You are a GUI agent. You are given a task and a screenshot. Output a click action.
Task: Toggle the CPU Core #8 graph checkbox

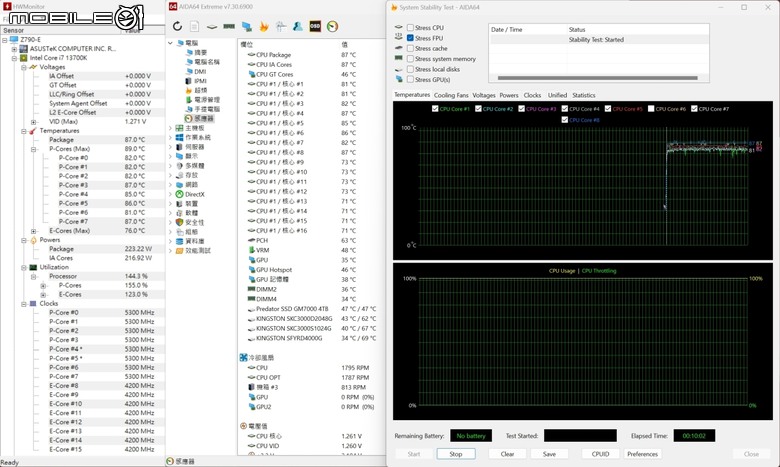click(x=565, y=120)
